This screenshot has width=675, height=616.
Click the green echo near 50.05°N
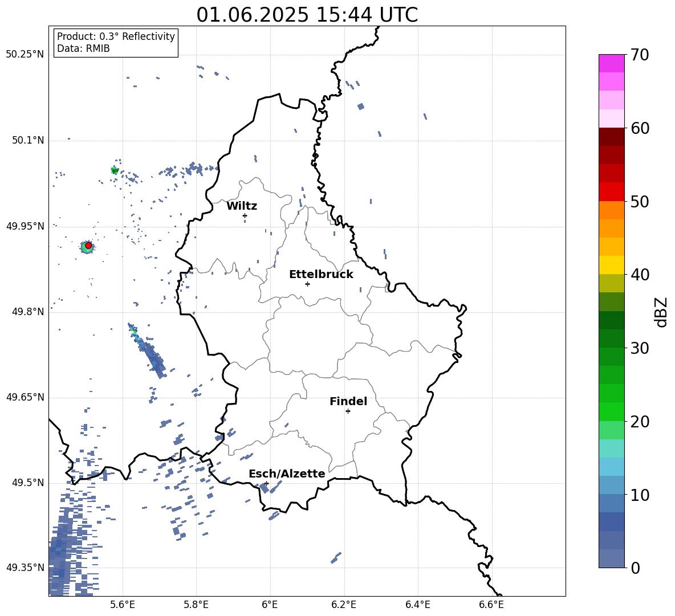pos(115,170)
